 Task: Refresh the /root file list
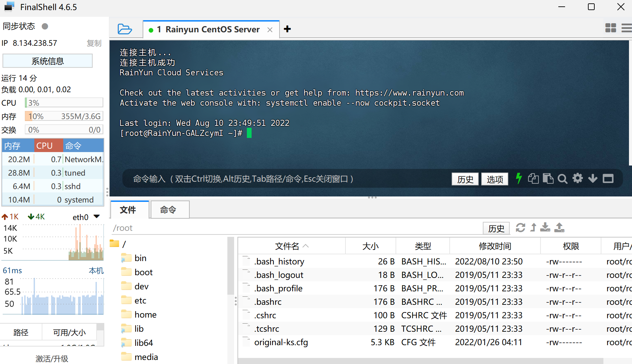coord(520,228)
